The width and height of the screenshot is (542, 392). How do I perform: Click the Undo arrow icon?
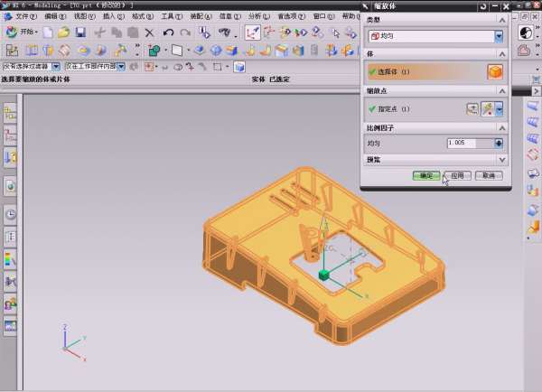click(167, 33)
